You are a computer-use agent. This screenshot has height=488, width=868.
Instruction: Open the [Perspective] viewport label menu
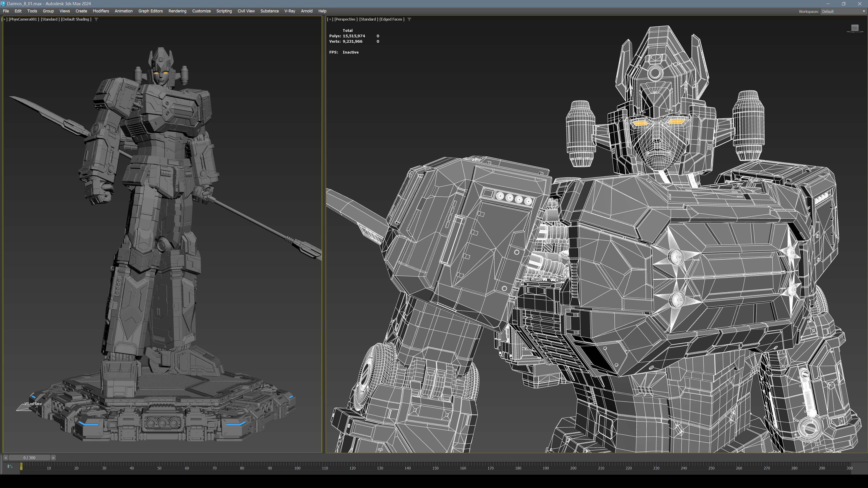(x=346, y=19)
